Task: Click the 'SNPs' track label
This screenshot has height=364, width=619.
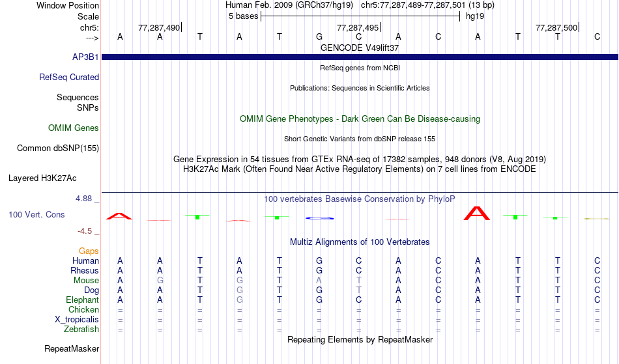Action: coord(88,107)
